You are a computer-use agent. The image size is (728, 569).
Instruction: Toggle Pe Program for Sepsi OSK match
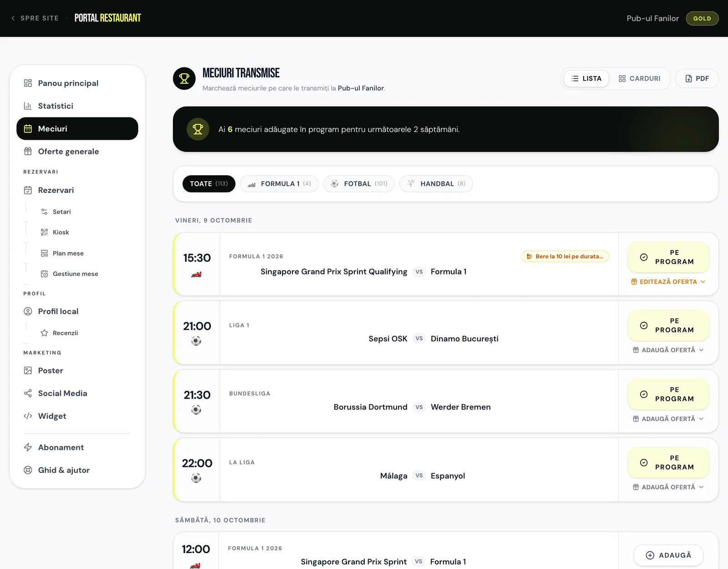pos(668,325)
